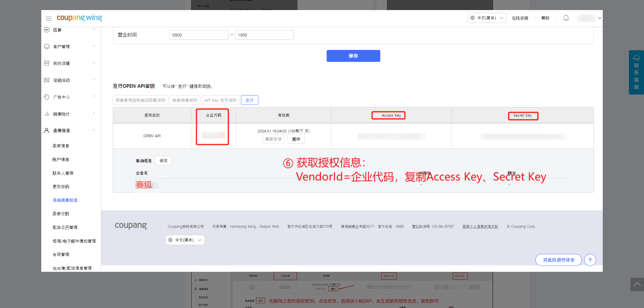Click the Coupang footer logo

pos(131,226)
